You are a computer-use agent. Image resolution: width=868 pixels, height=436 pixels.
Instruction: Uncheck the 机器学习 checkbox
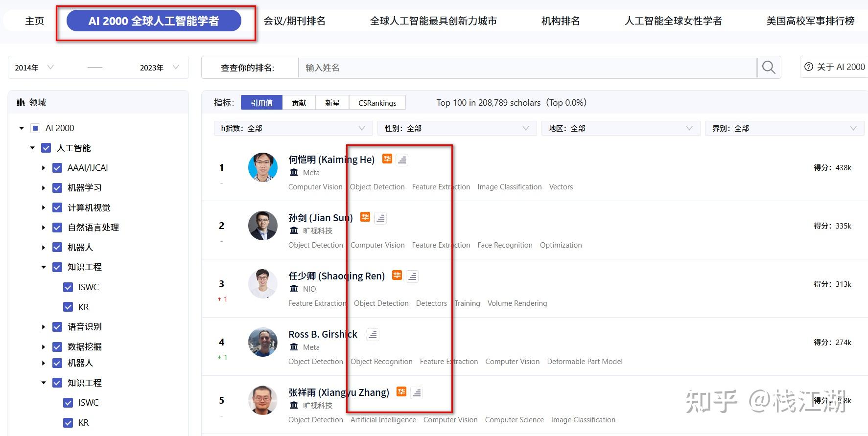coord(57,188)
